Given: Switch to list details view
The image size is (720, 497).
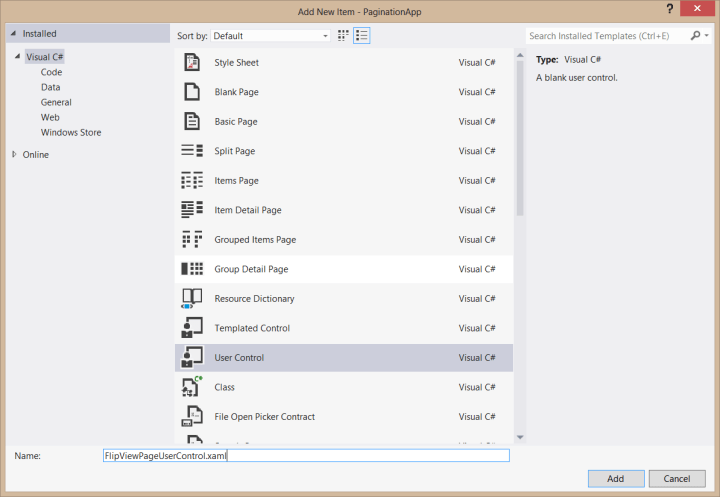Looking at the screenshot, I should [x=362, y=35].
